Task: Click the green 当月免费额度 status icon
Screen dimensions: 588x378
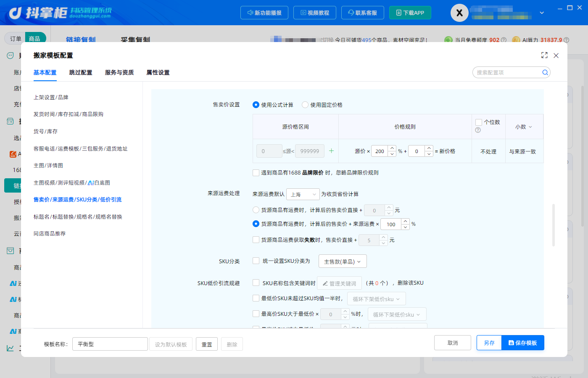Action: pyautogui.click(x=448, y=40)
